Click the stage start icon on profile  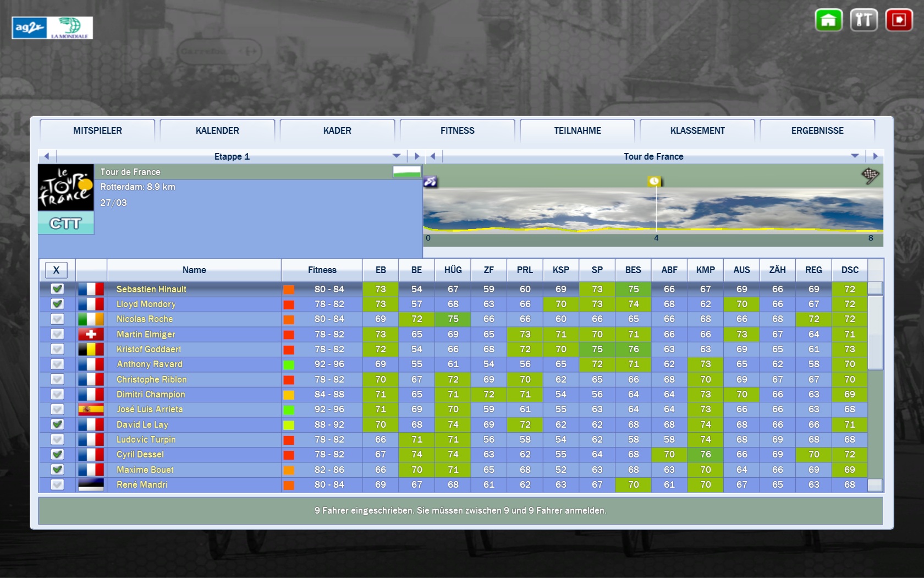430,181
